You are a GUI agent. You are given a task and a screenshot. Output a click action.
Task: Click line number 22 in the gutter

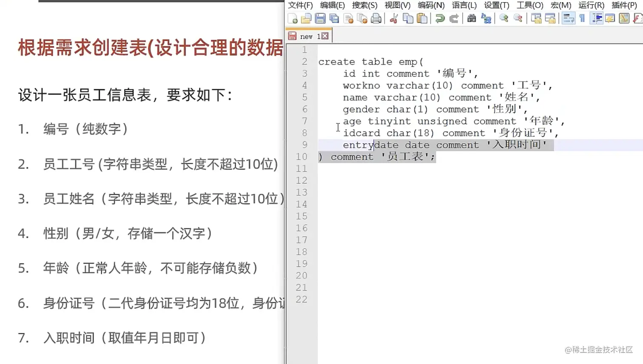pos(302,299)
